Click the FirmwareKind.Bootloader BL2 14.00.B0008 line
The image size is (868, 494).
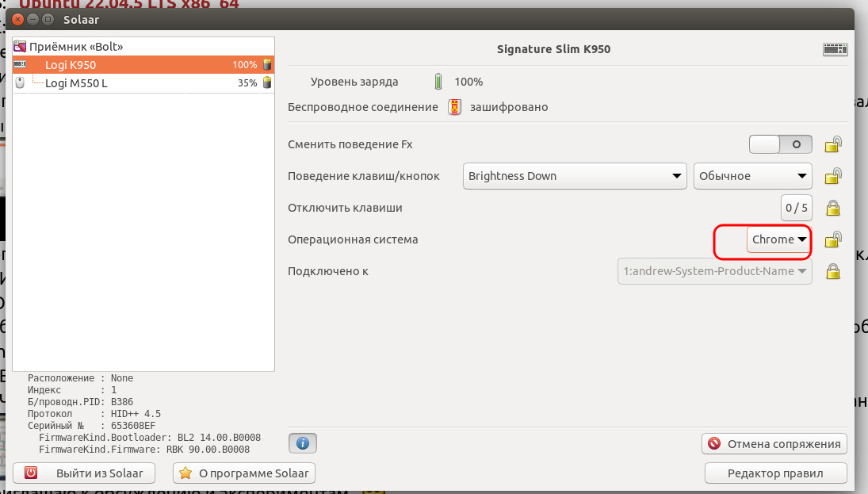[x=150, y=438]
